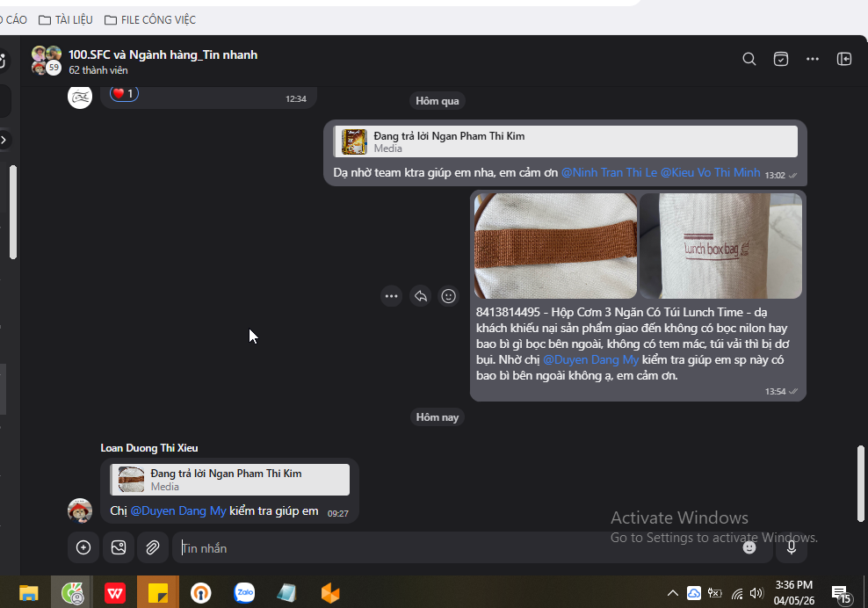React with emoji to the lunch box message
Screen dimensions: 868x608
point(448,296)
